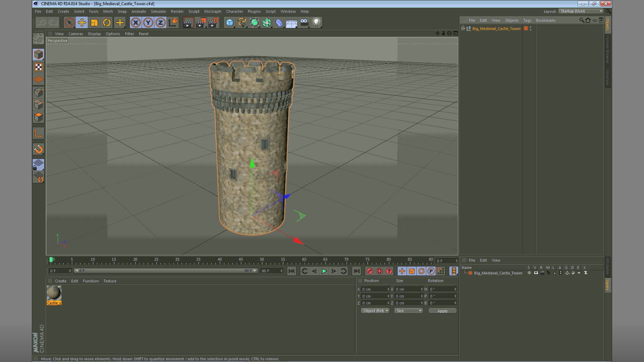644x362 pixels.
Task: Toggle snapping magnet icon
Action: pos(38,149)
